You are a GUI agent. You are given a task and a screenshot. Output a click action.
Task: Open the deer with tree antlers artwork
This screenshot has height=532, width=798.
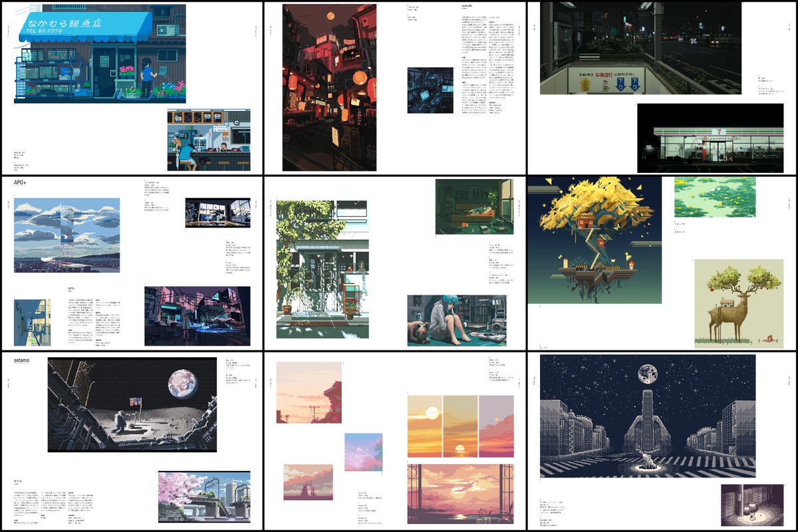(x=739, y=304)
